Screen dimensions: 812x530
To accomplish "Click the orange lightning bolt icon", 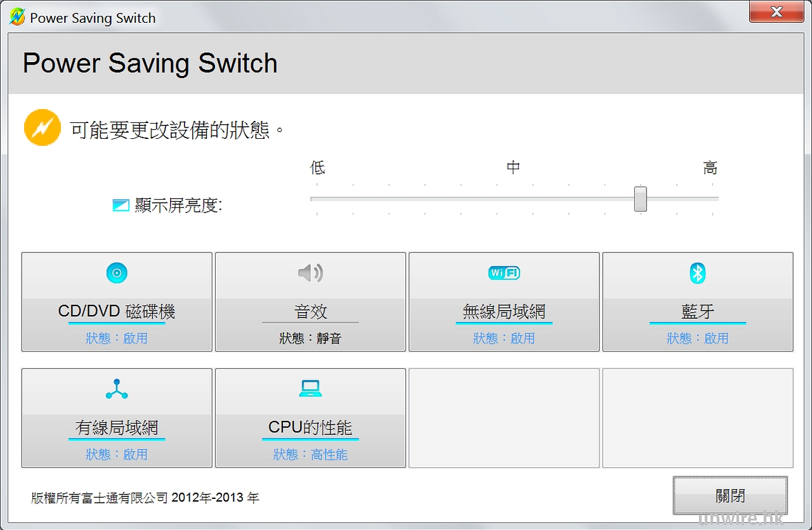I will pos(42,127).
